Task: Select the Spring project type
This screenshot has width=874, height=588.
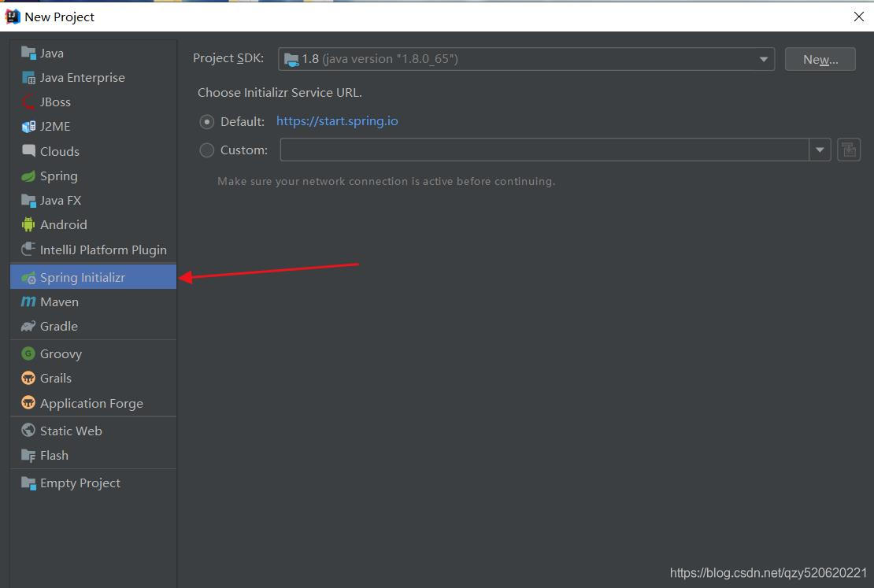Action: coord(94,176)
